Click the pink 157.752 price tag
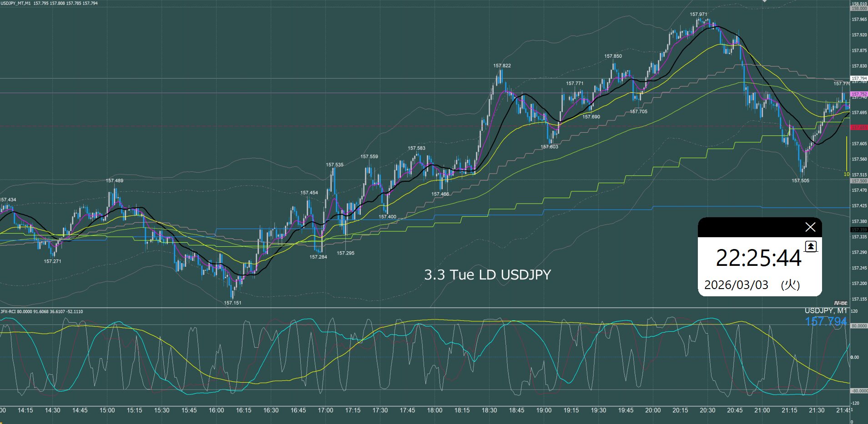 point(859,94)
